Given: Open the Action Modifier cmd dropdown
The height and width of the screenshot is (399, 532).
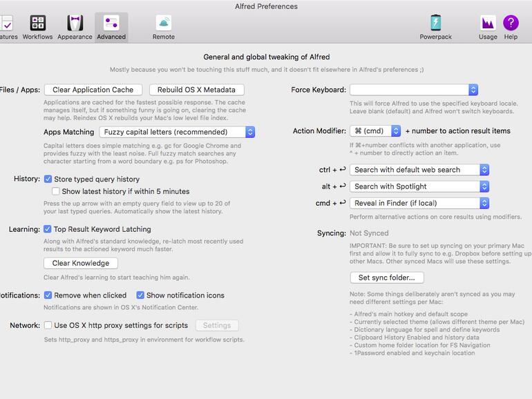Looking at the screenshot, I should click(375, 131).
